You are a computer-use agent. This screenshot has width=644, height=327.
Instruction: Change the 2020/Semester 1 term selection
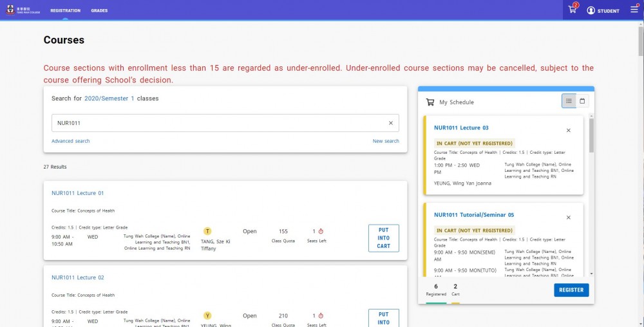pos(109,98)
